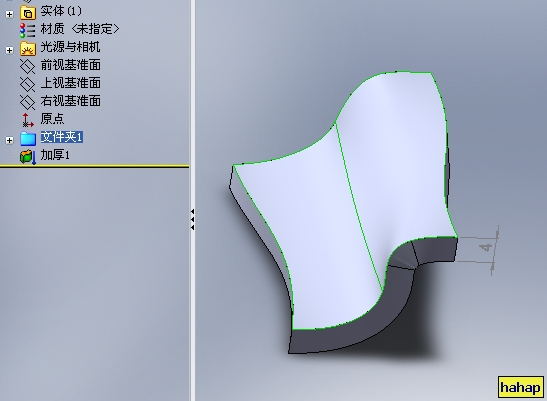Click the 前视基准面 plane icon

tap(28, 66)
